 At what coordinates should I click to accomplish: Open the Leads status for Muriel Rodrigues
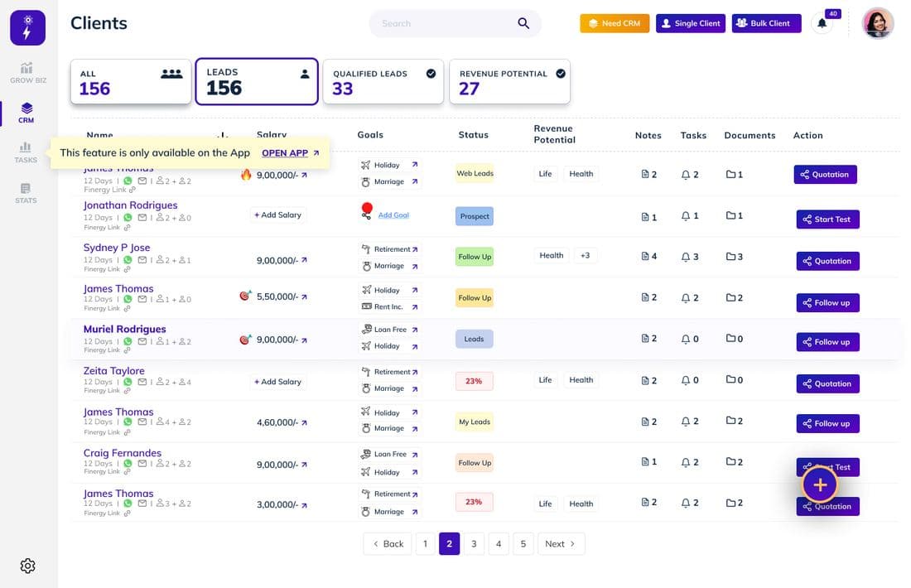pos(474,339)
